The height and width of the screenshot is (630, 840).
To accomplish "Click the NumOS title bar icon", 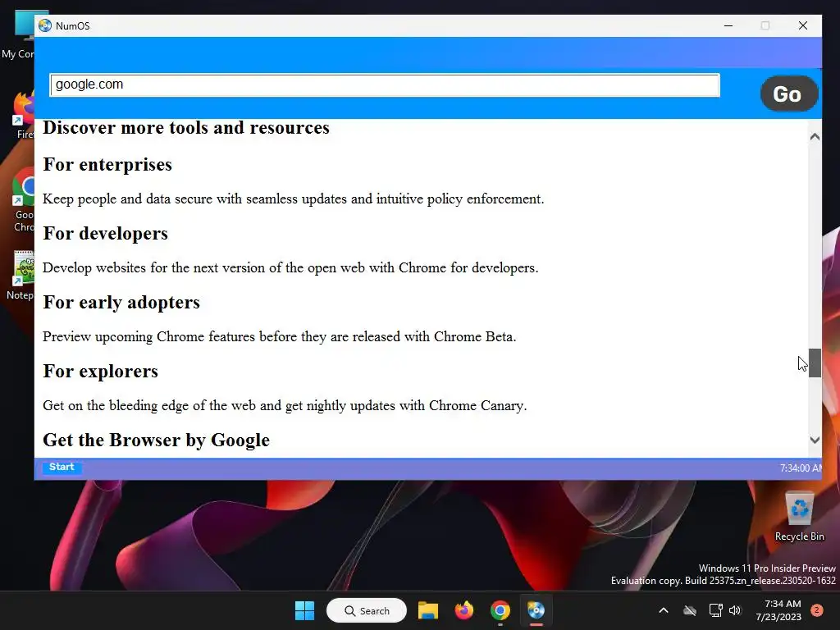I will click(46, 25).
